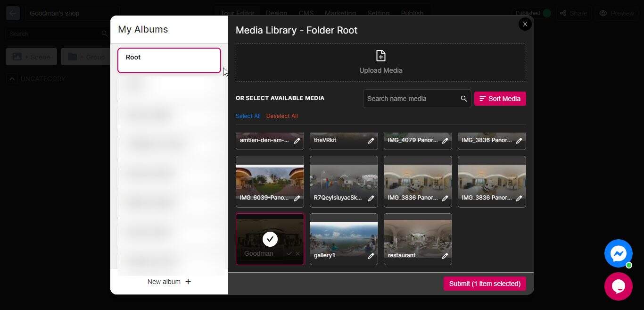The width and height of the screenshot is (644, 310).
Task: Click the search icon in the scene search box
Action: point(105,34)
